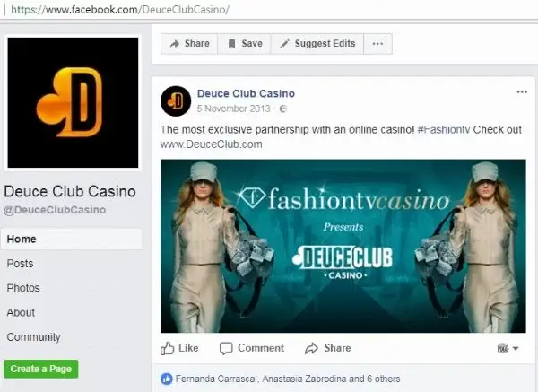Screen dimensions: 538x392
Task: Click the green Create a Page button
Action: click(41, 369)
